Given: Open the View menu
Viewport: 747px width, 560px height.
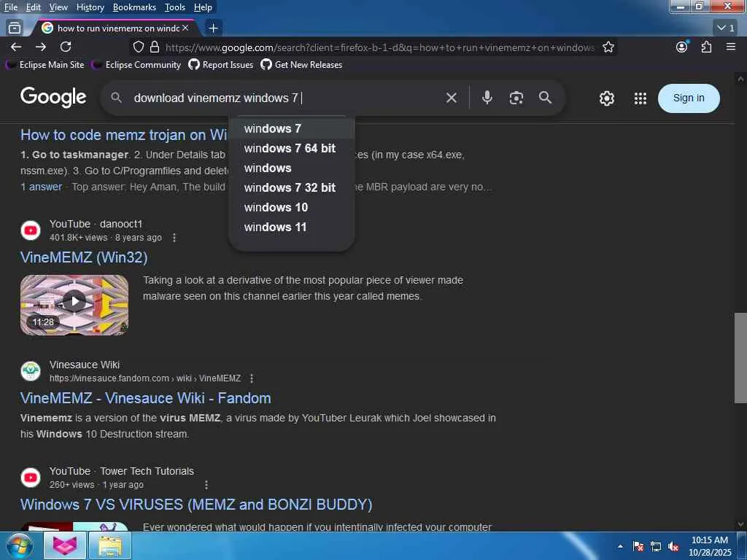Looking at the screenshot, I should [x=58, y=7].
